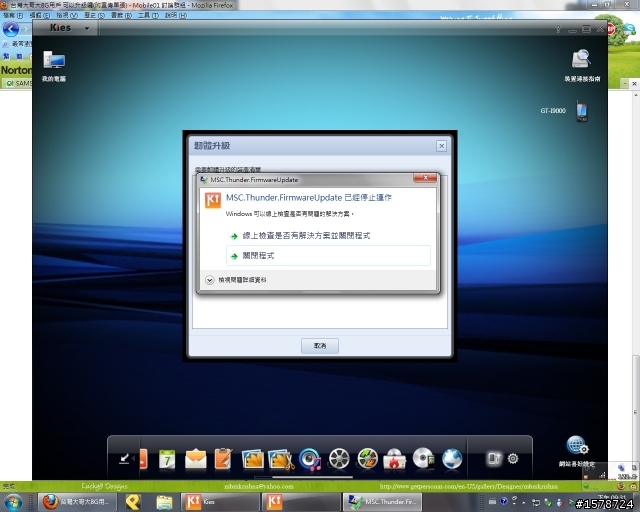Image resolution: width=640 pixels, height=512 pixels.
Task: Open Firefox History menu
Action: pos(94,16)
